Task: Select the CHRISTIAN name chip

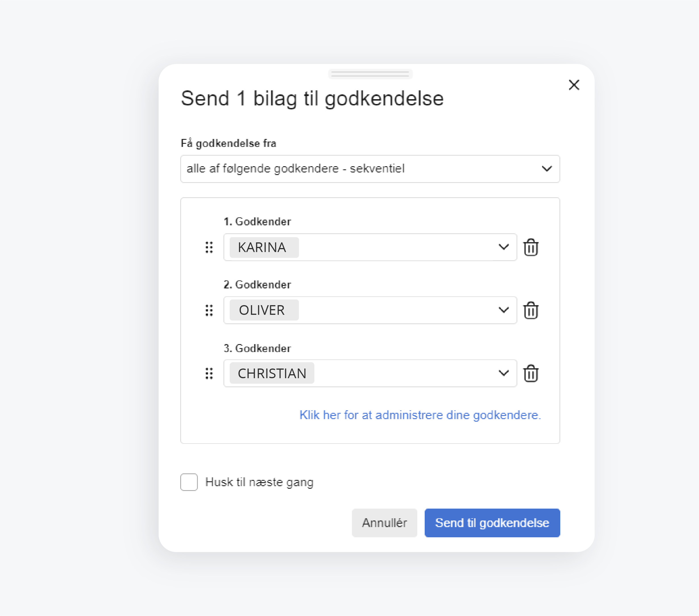Action: (272, 373)
